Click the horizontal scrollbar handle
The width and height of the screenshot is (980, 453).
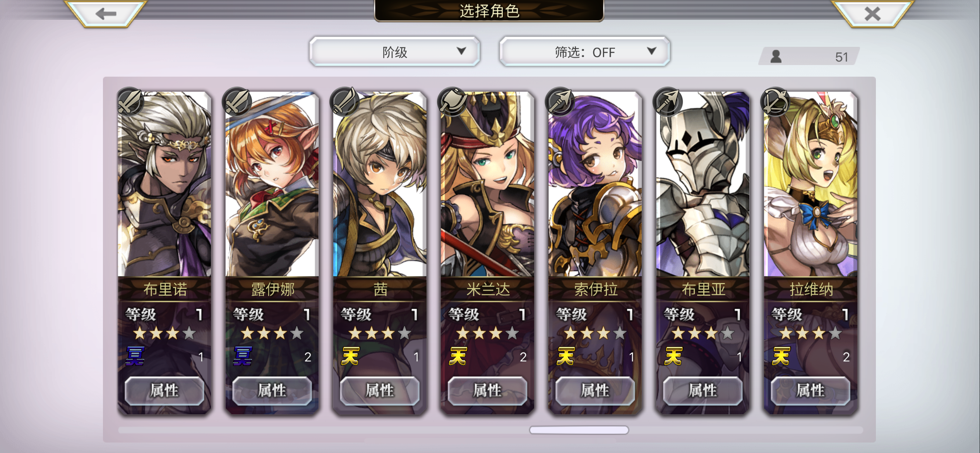click(579, 430)
